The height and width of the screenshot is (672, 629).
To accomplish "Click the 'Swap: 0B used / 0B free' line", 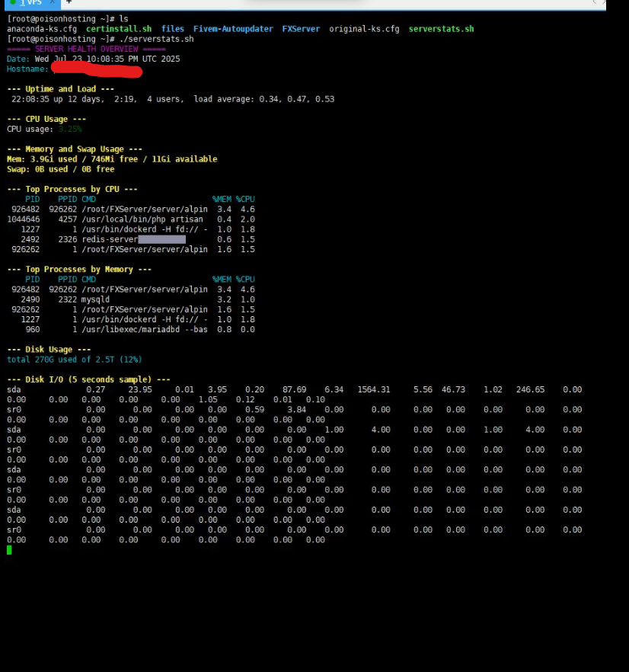I will point(60,169).
